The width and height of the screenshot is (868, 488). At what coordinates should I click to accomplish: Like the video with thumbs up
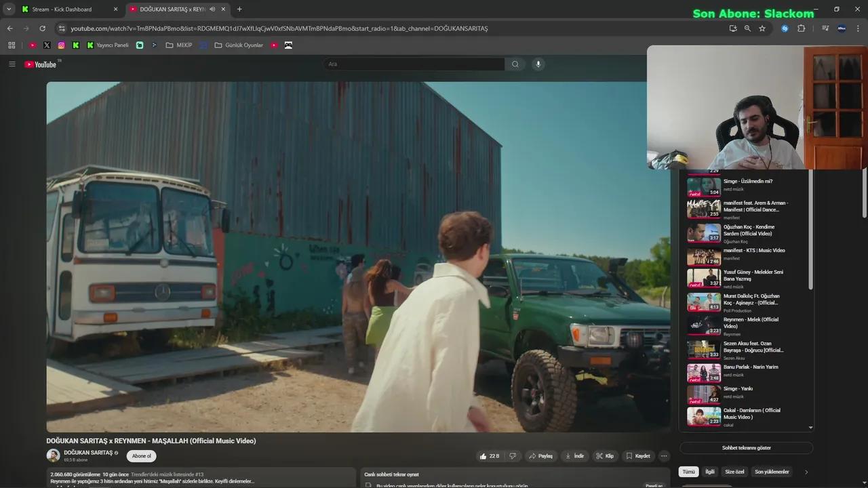[490, 456]
